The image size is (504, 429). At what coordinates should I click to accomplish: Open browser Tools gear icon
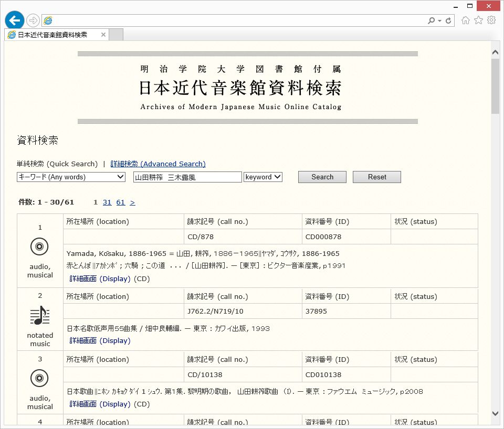click(x=491, y=20)
